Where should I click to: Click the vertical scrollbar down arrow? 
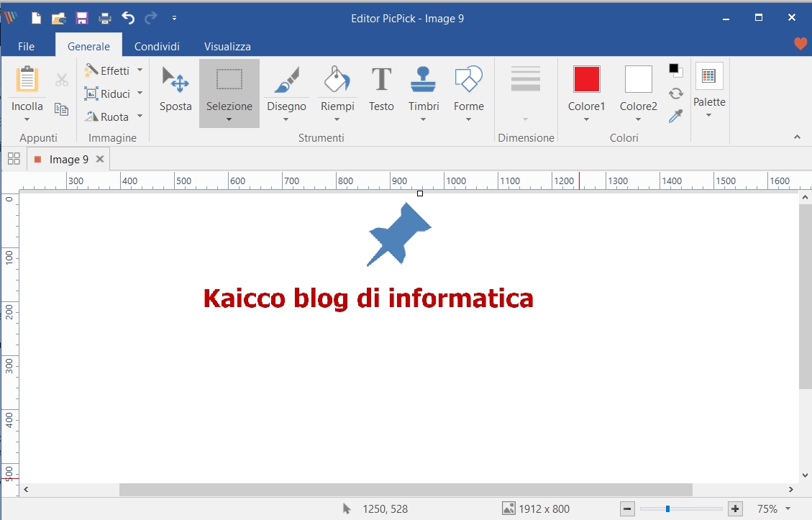(805, 475)
